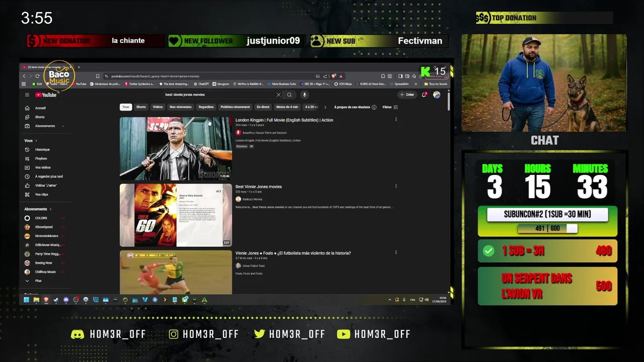Open Best Vinnie Jones movies title link
This screenshot has width=644, height=362.
tap(259, 187)
